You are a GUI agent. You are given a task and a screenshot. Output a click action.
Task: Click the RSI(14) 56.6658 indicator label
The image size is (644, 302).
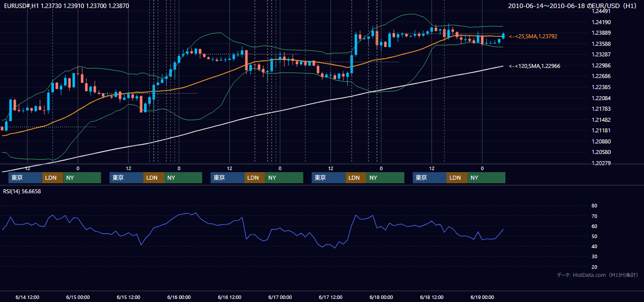(x=22, y=191)
